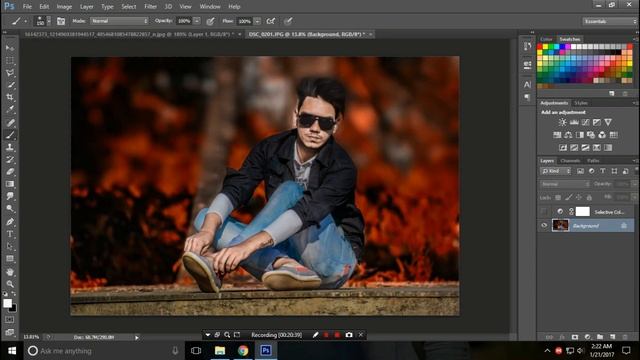
Task: Add an Invert adjustment
Action: (563, 147)
